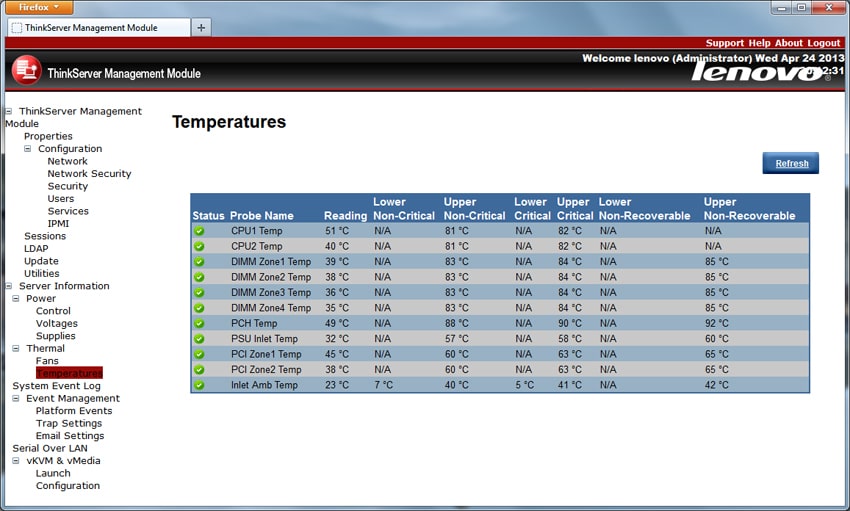Click the green status icon for CPU2 Temp
Screen dimensions: 850x511
click(199, 246)
